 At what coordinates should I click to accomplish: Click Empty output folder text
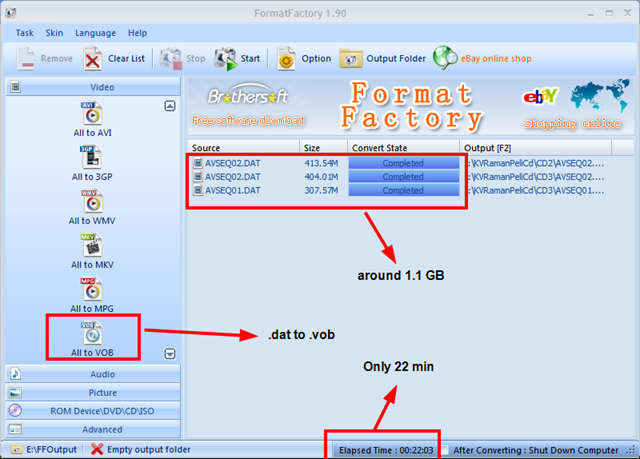[149, 450]
